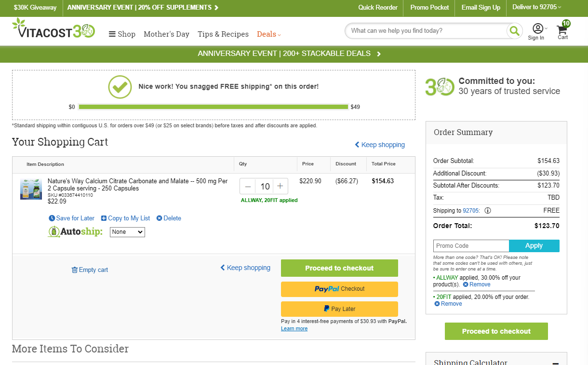
Task: Click the Autoship logo
Action: (75, 232)
